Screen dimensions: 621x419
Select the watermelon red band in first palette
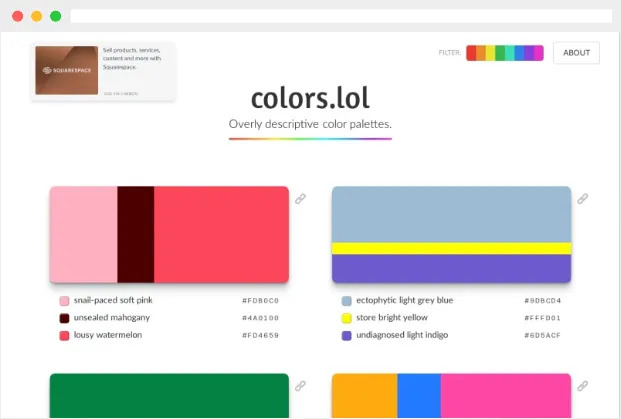[221, 234]
